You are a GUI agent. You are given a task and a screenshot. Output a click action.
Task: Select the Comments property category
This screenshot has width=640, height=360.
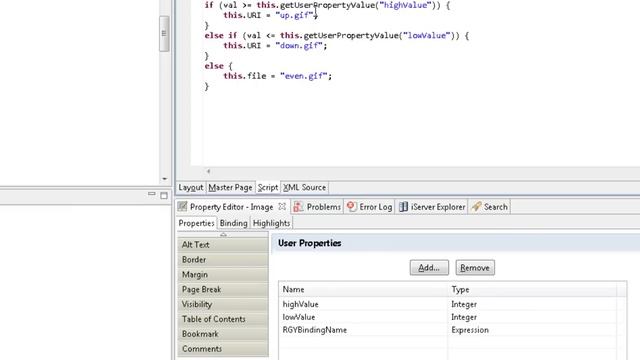223,349
